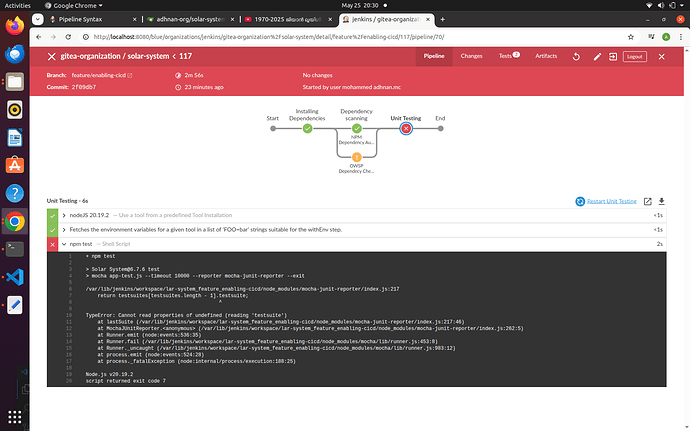The image size is (690, 431).
Task: Open the Chrome three-dot menu
Action: point(680,37)
